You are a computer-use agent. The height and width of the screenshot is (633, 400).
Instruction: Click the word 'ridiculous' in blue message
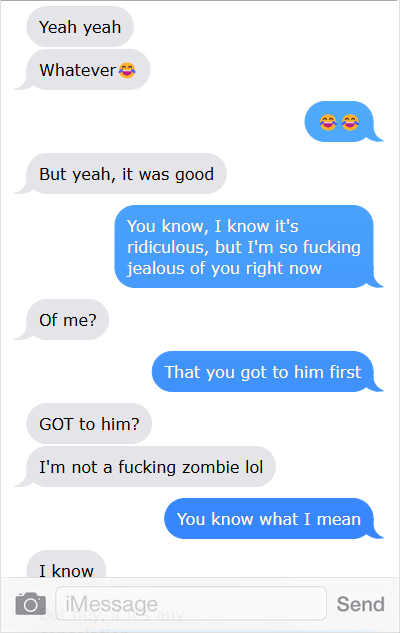tap(168, 247)
